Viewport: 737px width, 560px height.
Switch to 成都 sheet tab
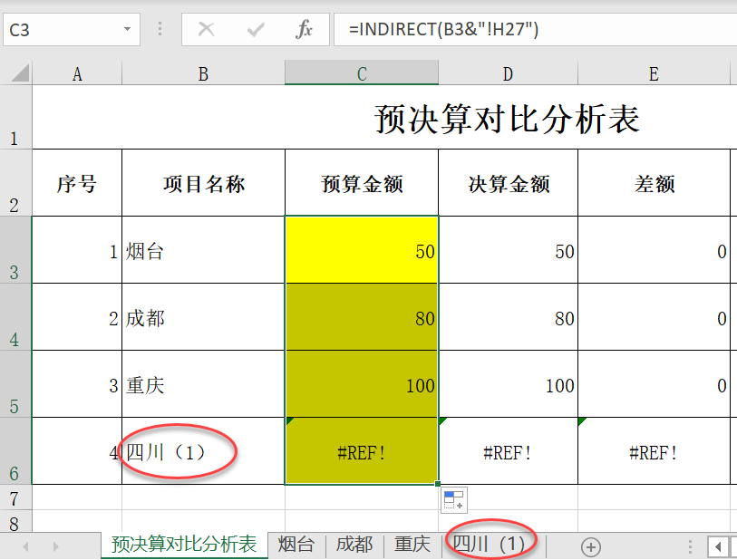(354, 545)
